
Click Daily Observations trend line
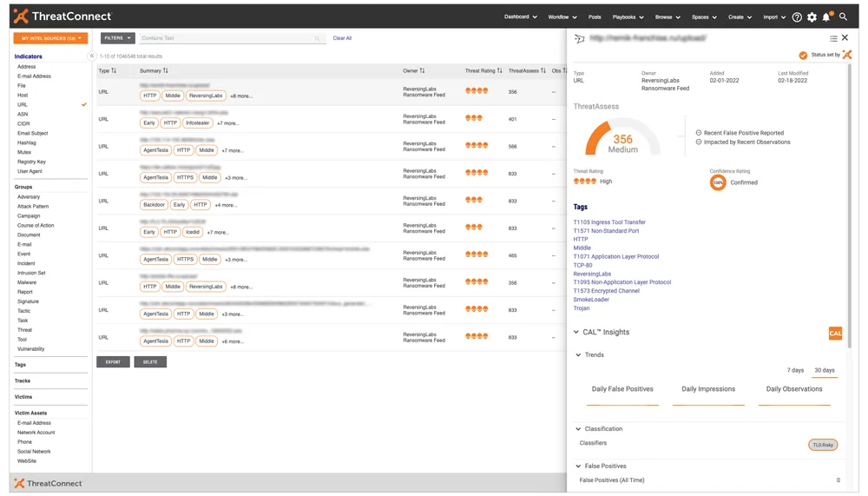pyautogui.click(x=794, y=405)
